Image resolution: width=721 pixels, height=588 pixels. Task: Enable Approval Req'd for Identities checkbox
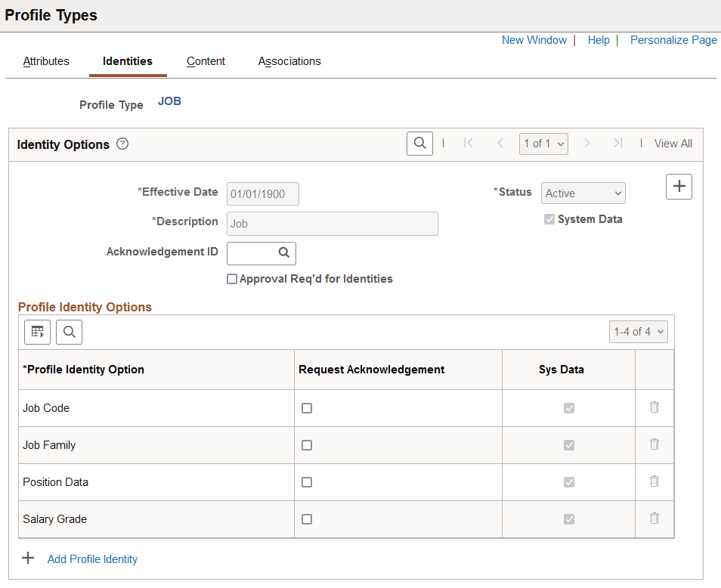point(232,279)
